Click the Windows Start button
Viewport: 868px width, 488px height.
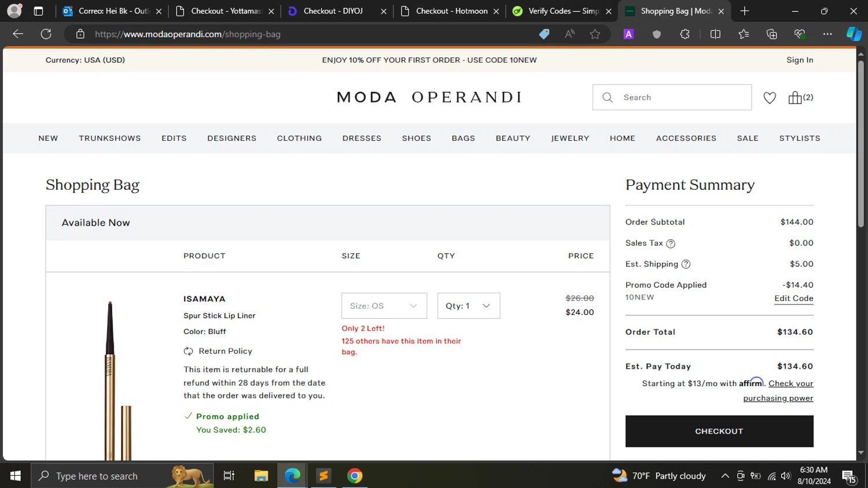click(x=15, y=476)
